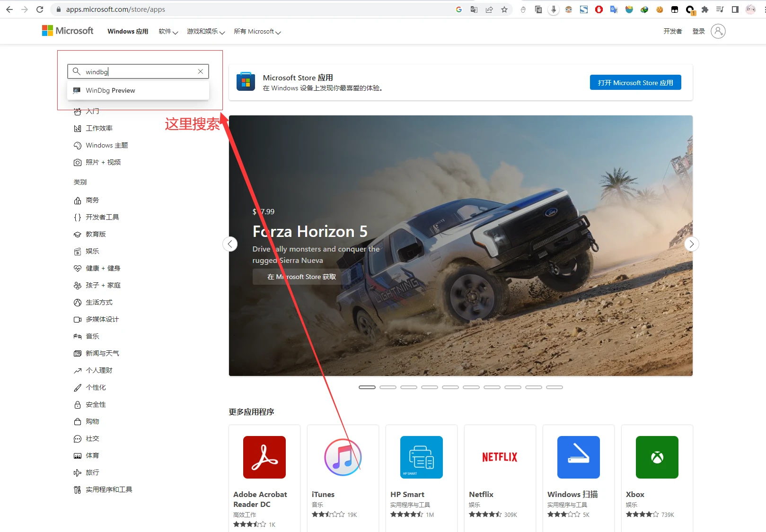The width and height of the screenshot is (766, 532).
Task: Open the 孩子 + 家庭 category
Action: [x=97, y=285]
